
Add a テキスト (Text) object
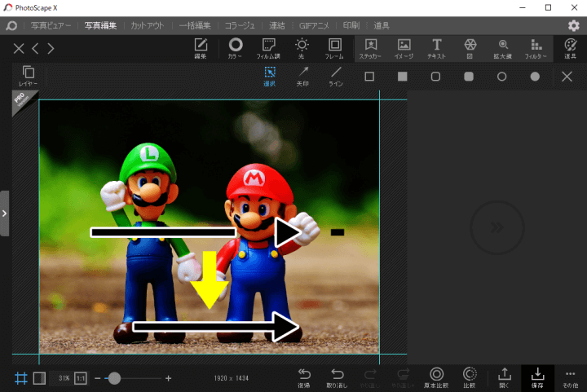pyautogui.click(x=436, y=49)
